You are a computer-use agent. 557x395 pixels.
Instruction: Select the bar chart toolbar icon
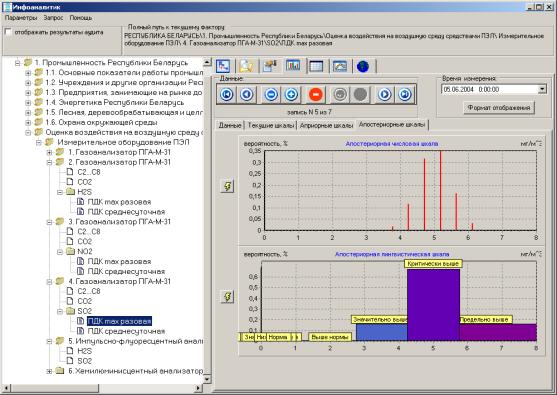[293, 66]
